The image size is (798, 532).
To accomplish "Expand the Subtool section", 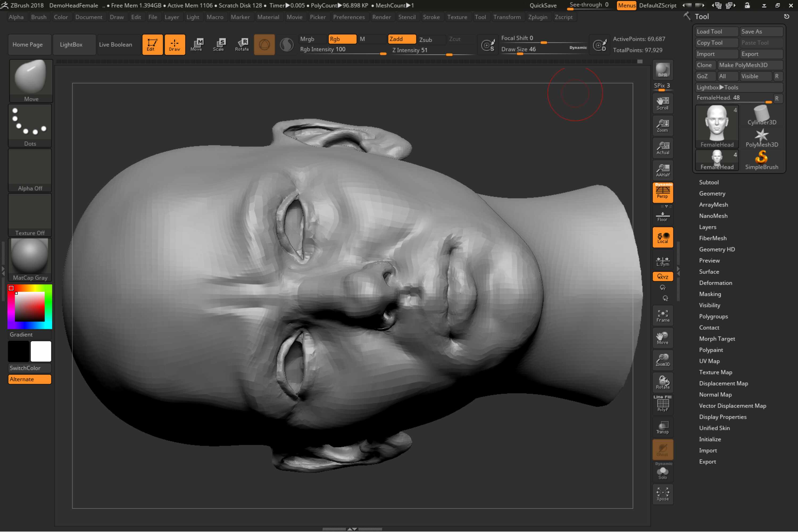I will pos(709,182).
